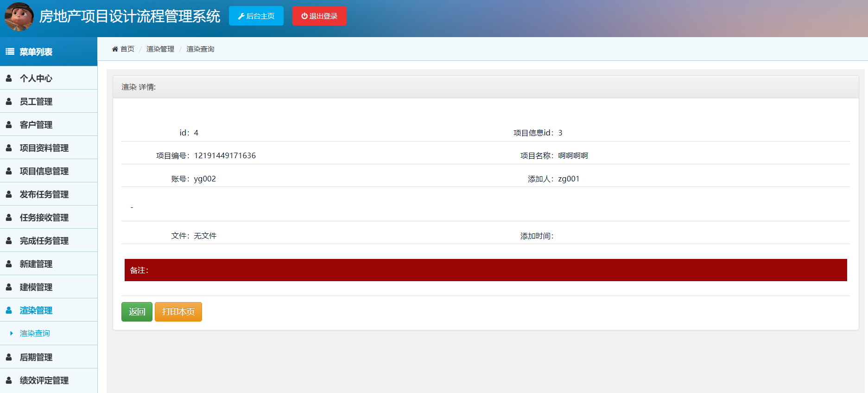The width and height of the screenshot is (868, 393).
Task: Click the user icon beside 发布任务管理
Action: [9, 194]
